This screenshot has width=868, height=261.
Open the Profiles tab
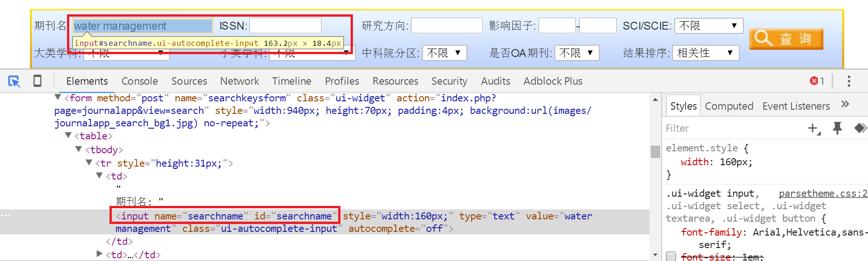pyautogui.click(x=342, y=81)
